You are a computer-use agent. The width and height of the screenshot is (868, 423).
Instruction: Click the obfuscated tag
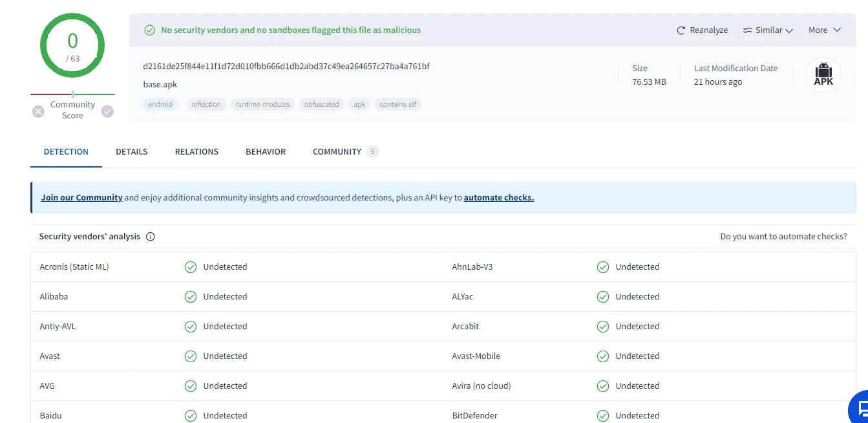322,104
